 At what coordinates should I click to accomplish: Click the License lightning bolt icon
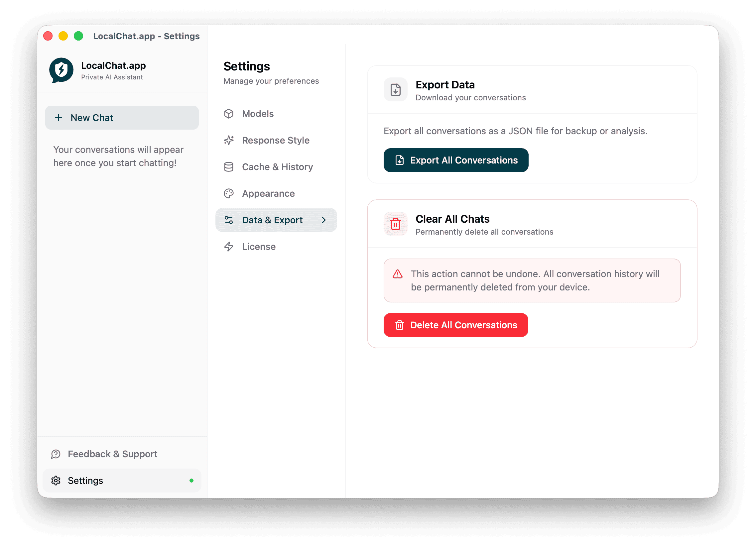229,247
